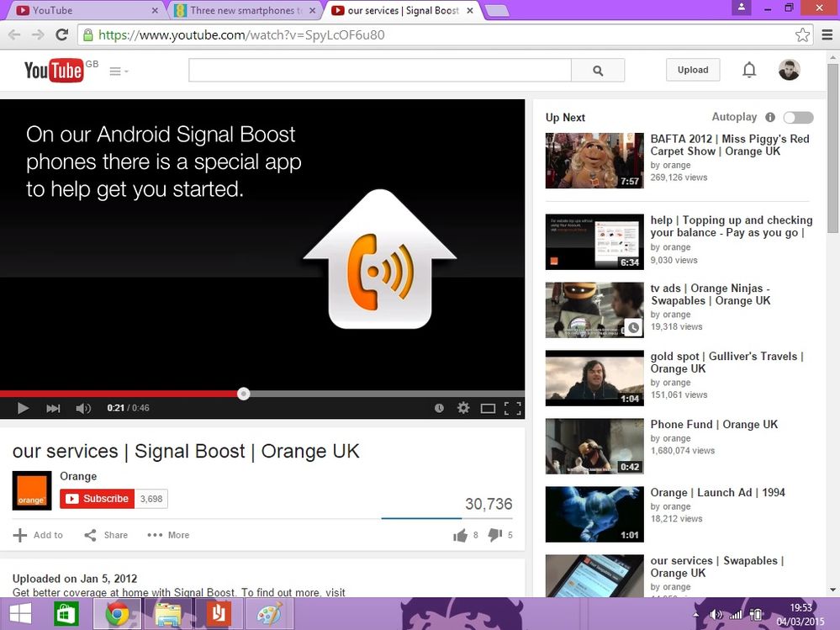Open the Watch Later clock icon in player

tap(439, 408)
